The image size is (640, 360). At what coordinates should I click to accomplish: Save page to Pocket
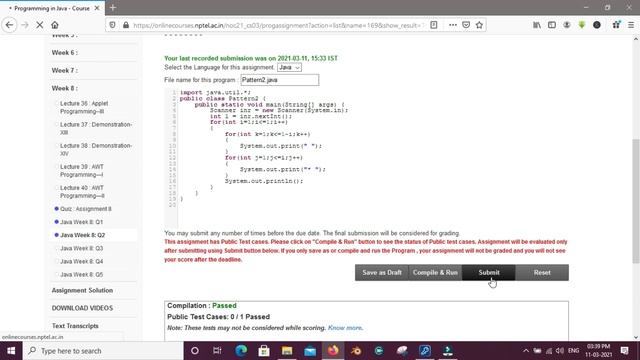466,25
